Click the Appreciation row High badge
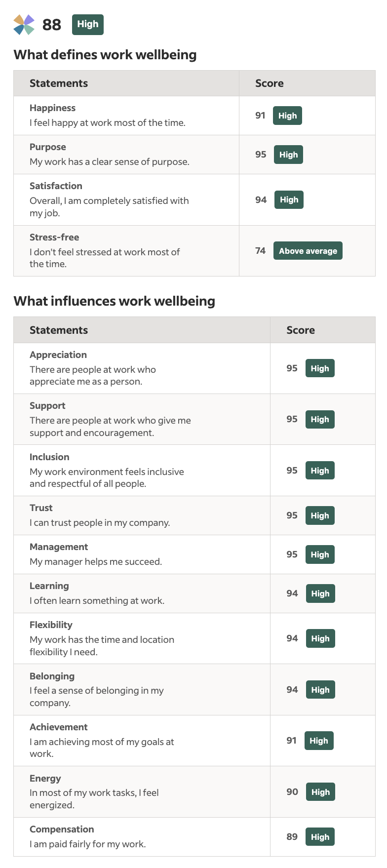This screenshot has height=868, width=387. click(320, 368)
